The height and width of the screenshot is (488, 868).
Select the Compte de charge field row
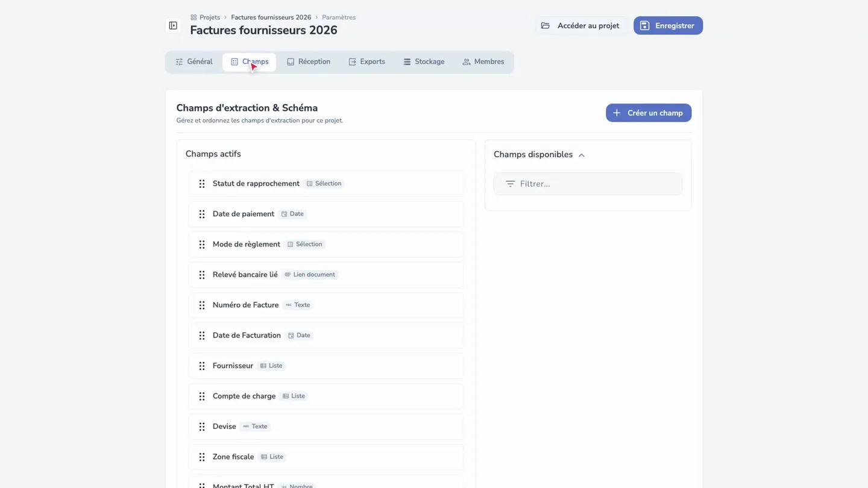pyautogui.click(x=326, y=396)
